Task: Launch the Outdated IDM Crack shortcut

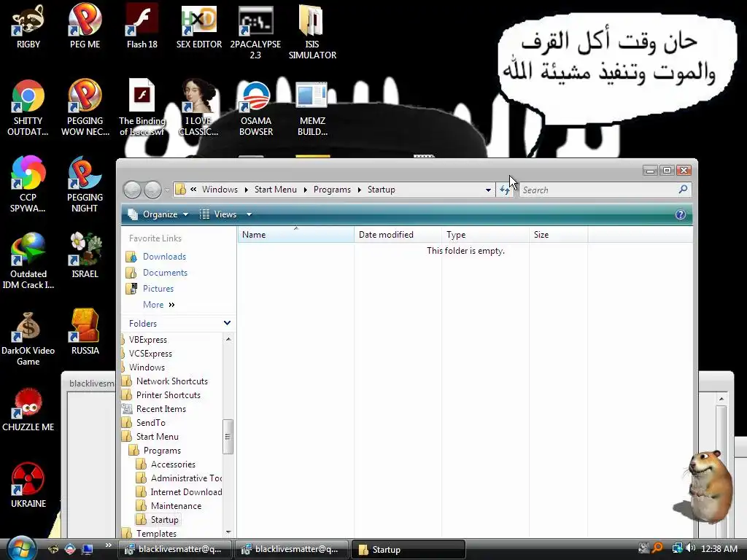Action: pyautogui.click(x=28, y=262)
